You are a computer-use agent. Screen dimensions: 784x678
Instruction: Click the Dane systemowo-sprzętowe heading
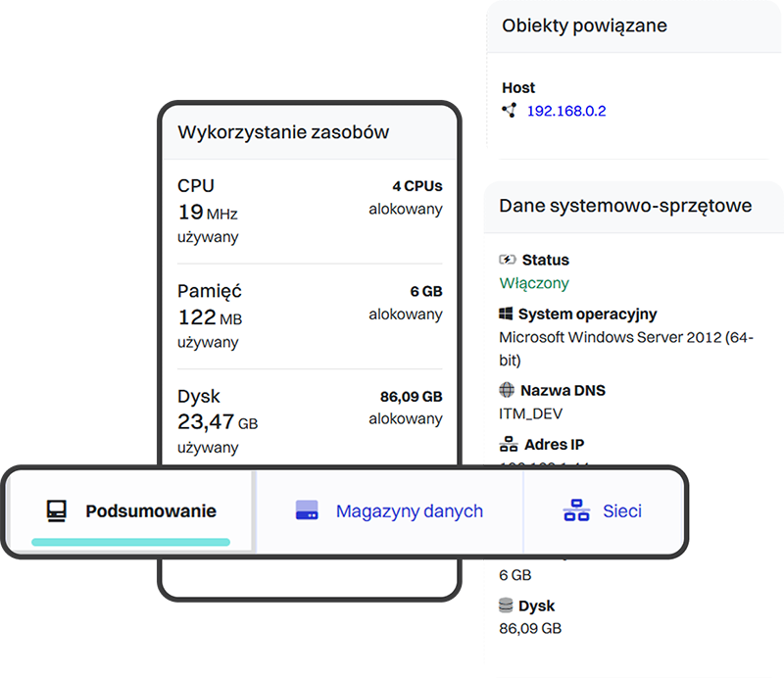pos(625,206)
